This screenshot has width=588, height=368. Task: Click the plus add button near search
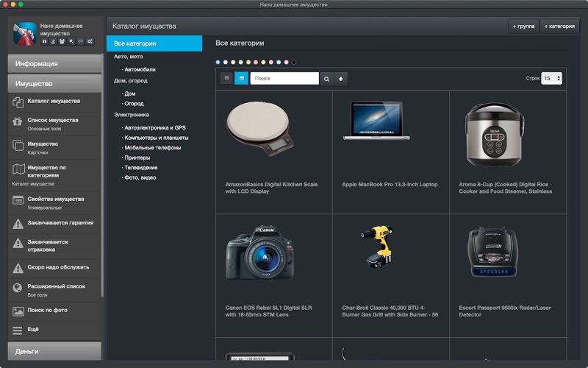click(340, 79)
